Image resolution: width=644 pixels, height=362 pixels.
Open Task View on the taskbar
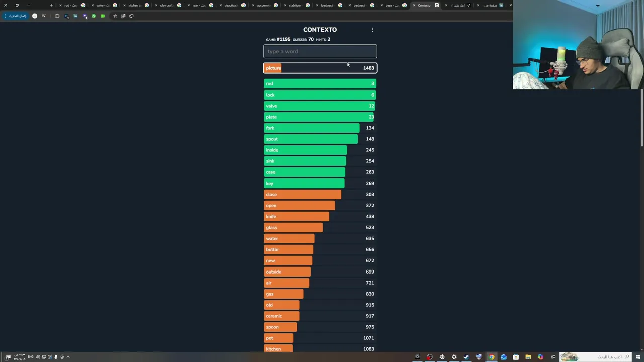(553, 357)
